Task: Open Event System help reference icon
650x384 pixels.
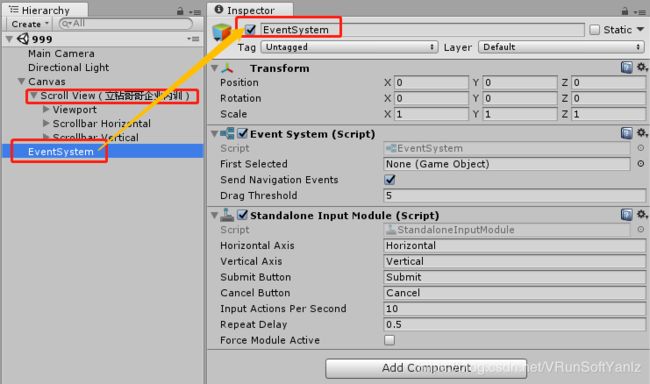Action: point(626,133)
